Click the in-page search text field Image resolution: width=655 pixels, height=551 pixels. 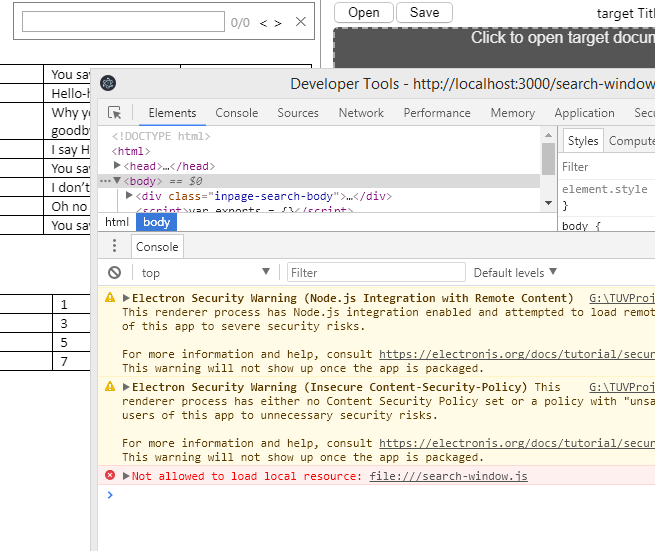123,22
